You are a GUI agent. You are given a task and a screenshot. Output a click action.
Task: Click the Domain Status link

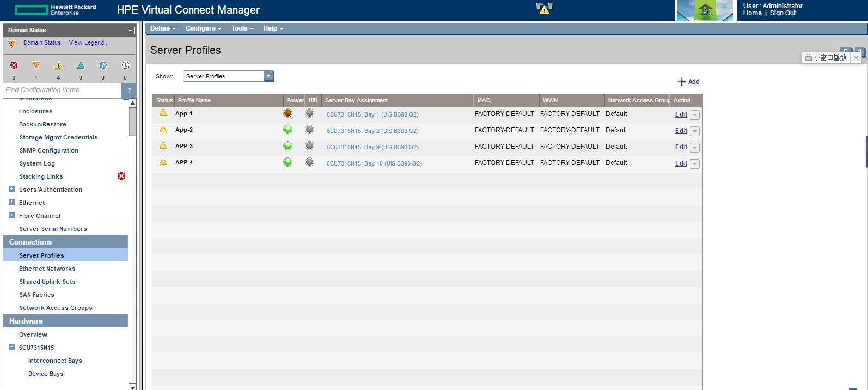(42, 42)
